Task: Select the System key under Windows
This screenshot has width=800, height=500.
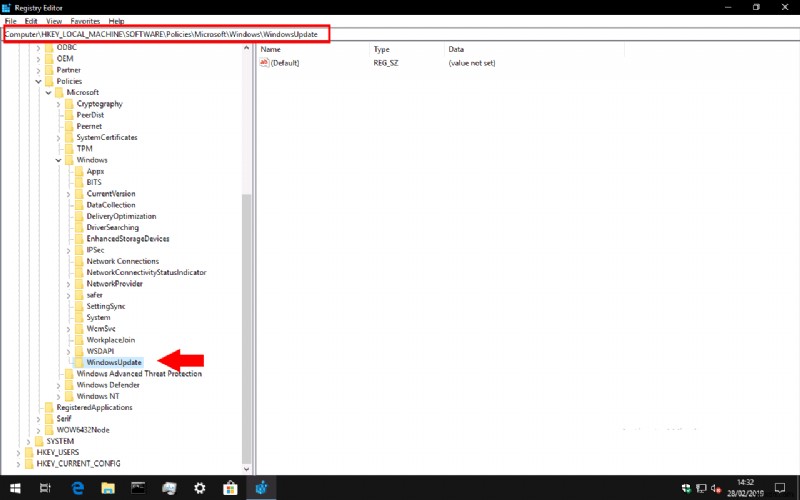Action: (x=98, y=317)
